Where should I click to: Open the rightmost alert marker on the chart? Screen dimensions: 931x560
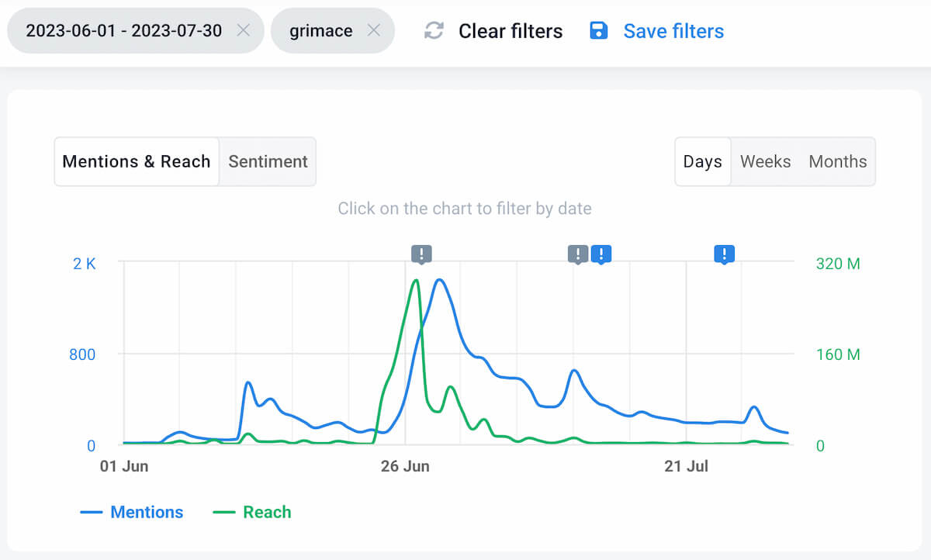point(723,254)
